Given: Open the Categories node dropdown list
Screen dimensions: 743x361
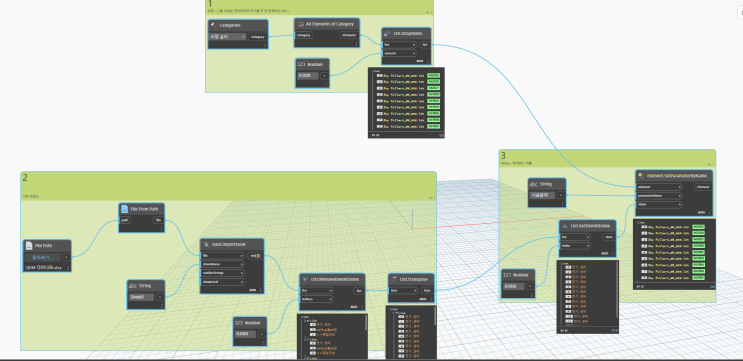Looking at the screenshot, I should pos(227,36).
